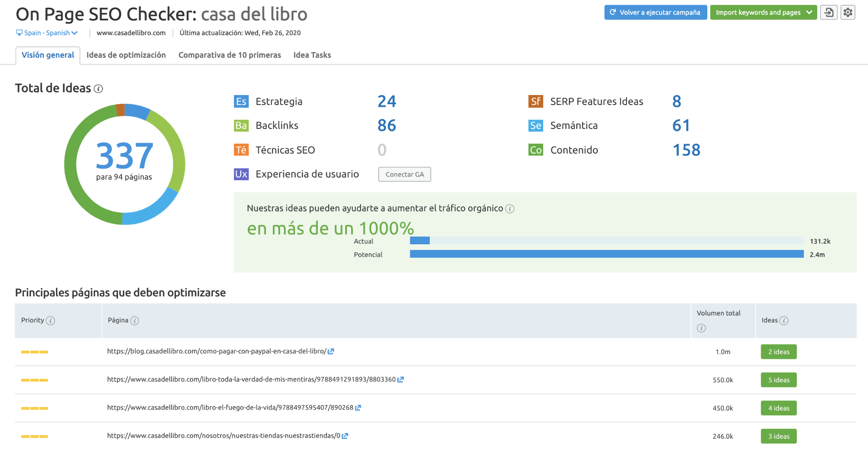This screenshot has height=450, width=868.
Task: Click 4 ideas button for el-fuego page
Action: pos(779,408)
